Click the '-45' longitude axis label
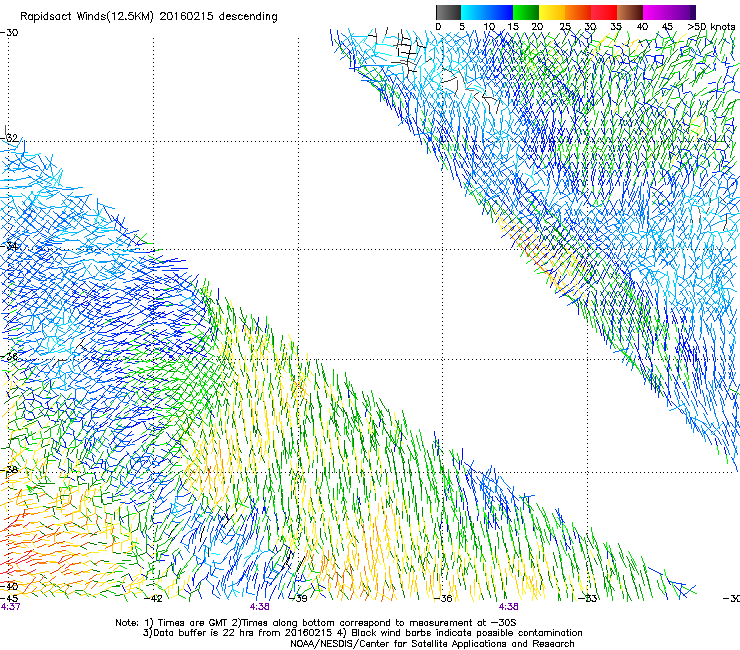The width and height of the screenshot is (740, 650). 9,599
